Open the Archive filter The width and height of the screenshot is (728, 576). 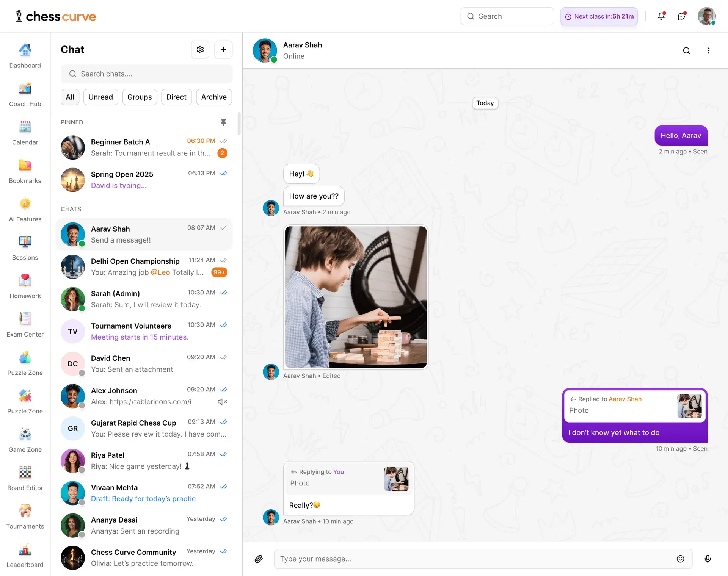point(214,97)
